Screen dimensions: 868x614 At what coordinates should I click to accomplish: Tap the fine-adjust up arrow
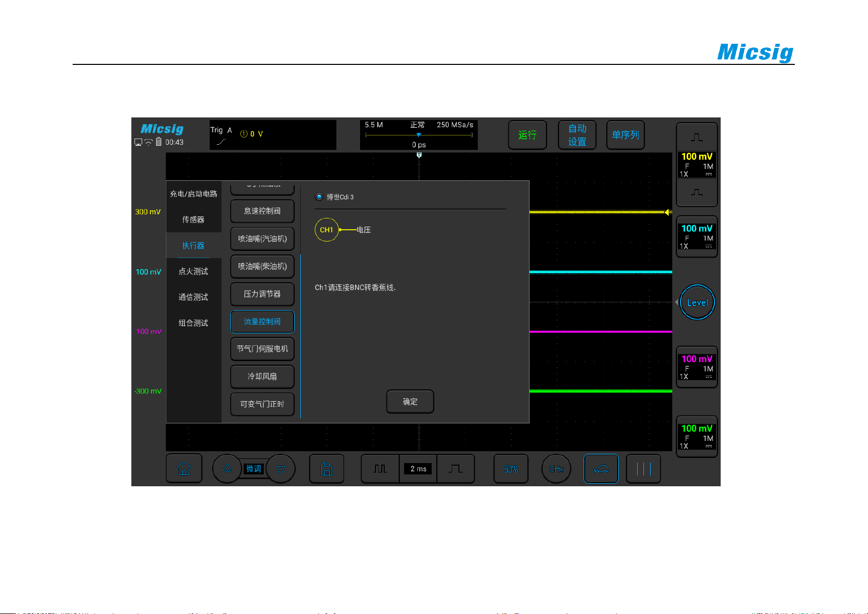pyautogui.click(x=227, y=469)
